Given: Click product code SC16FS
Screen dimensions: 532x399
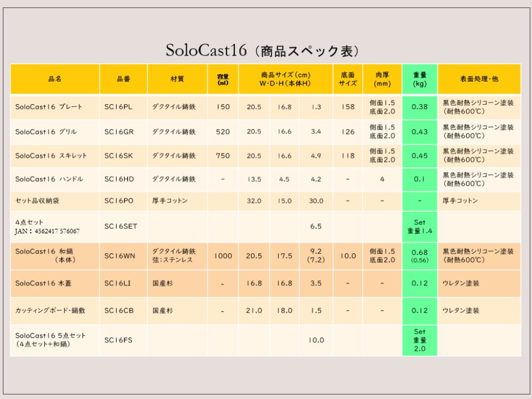Looking at the screenshot, I should 119,340.
